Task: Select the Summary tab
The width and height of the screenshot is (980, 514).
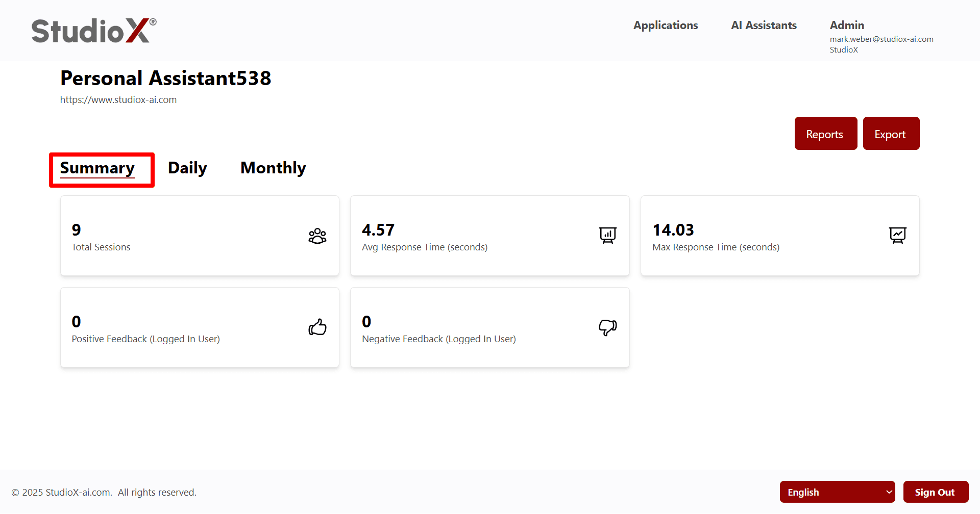Action: tap(97, 168)
